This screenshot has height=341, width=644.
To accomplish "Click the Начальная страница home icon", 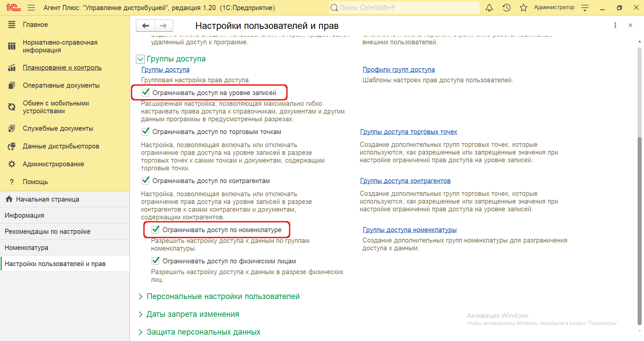I will [x=9, y=199].
